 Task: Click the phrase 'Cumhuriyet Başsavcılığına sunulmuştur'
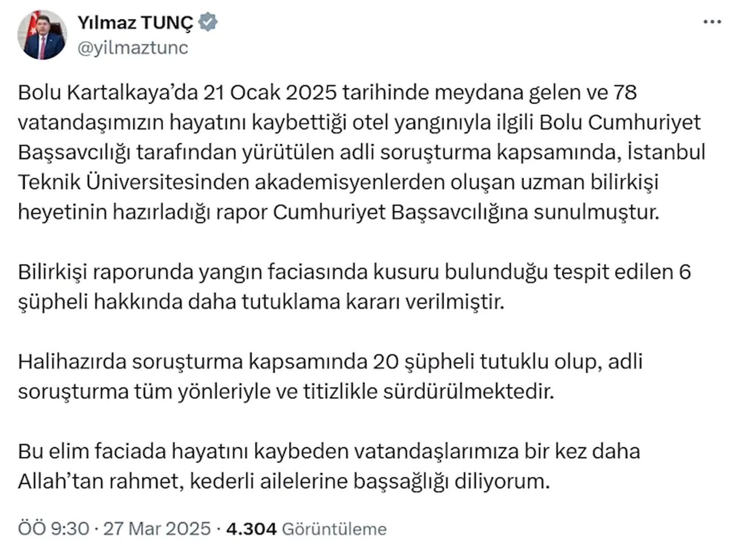coord(466,212)
